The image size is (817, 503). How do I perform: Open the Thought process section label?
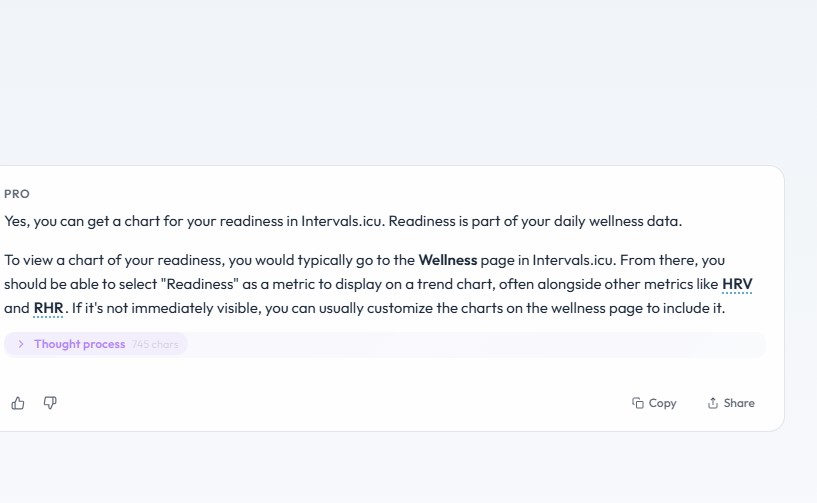pyautogui.click(x=79, y=344)
